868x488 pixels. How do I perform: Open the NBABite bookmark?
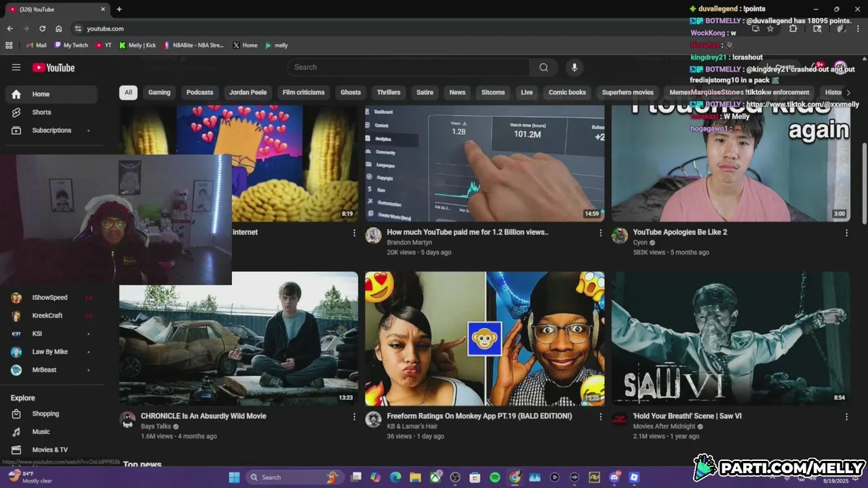(x=193, y=45)
